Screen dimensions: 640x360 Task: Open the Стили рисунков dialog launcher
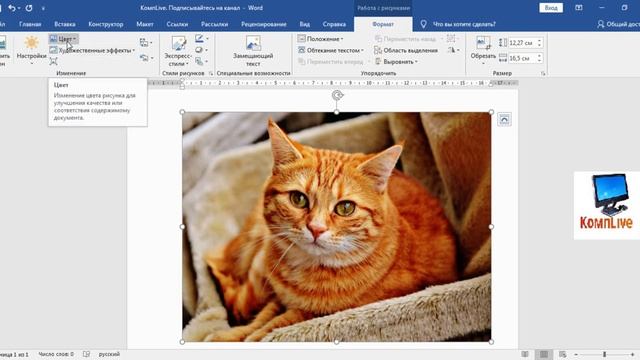tap(211, 73)
